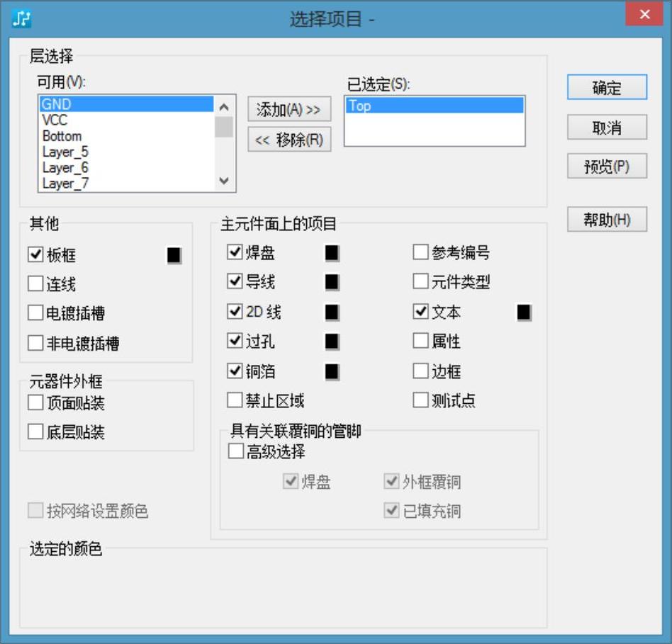Click the 导线 color swatch
672x644 pixels.
[x=332, y=282]
